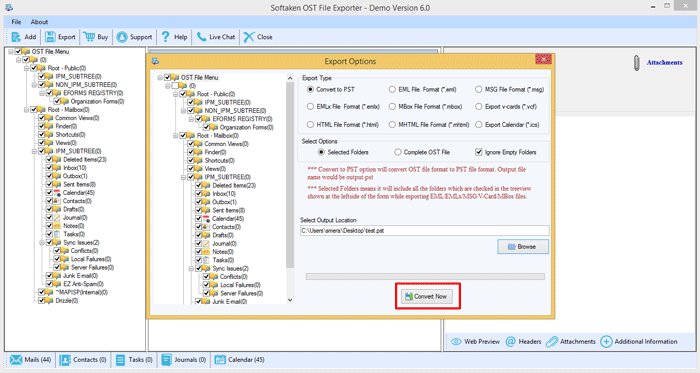Image resolution: width=700 pixels, height=373 pixels.
Task: Click the Journal(0) folder icon in the main tree
Action: [x=57, y=218]
